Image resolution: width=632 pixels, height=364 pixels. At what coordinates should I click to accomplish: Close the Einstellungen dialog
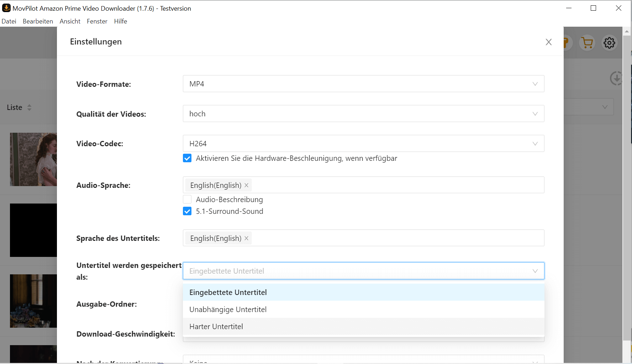pos(549,42)
